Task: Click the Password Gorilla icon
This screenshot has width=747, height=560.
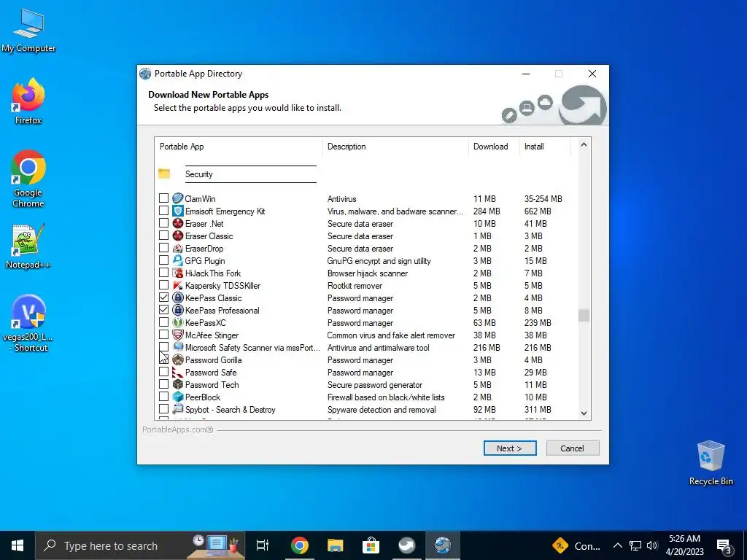Action: pos(178,359)
